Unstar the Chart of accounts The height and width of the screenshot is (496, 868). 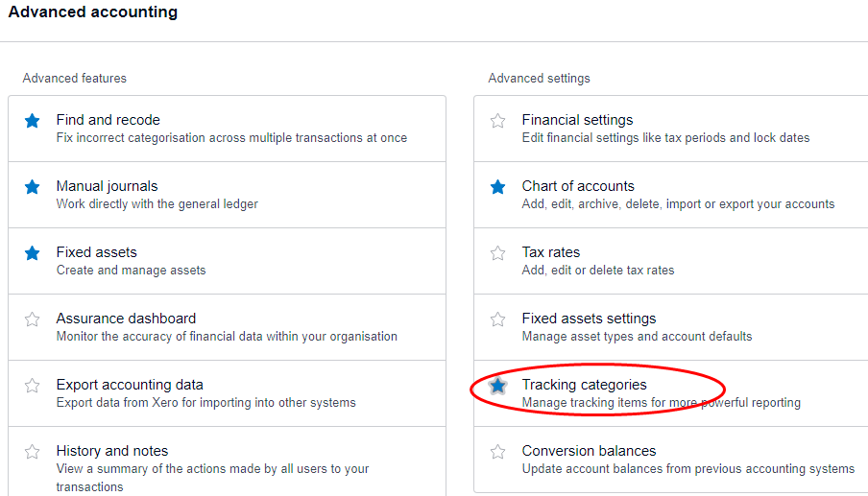tap(497, 187)
